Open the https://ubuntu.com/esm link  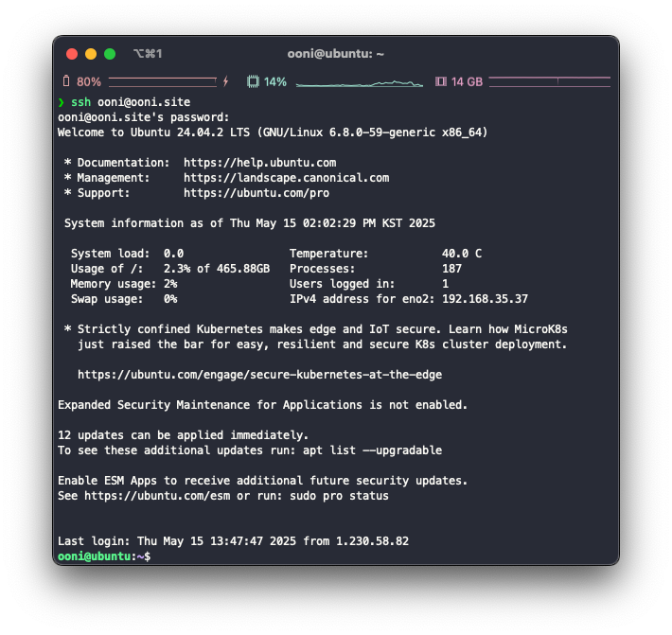[157, 496]
